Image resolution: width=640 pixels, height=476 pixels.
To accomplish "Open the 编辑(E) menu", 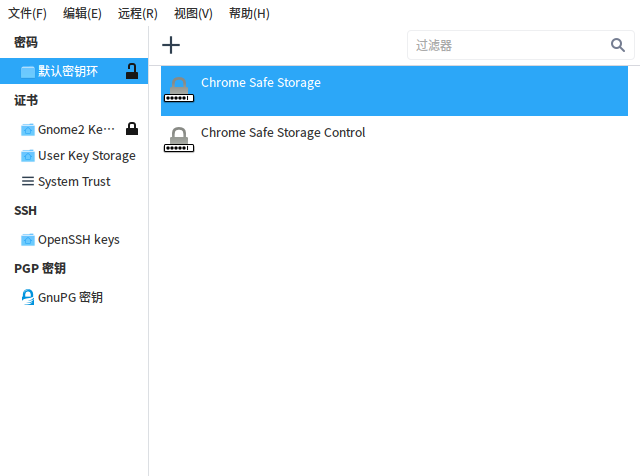I will coord(82,13).
